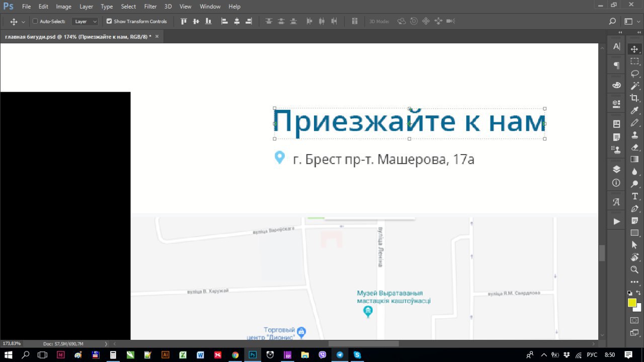
Task: Select the Crop tool
Action: 634,98
